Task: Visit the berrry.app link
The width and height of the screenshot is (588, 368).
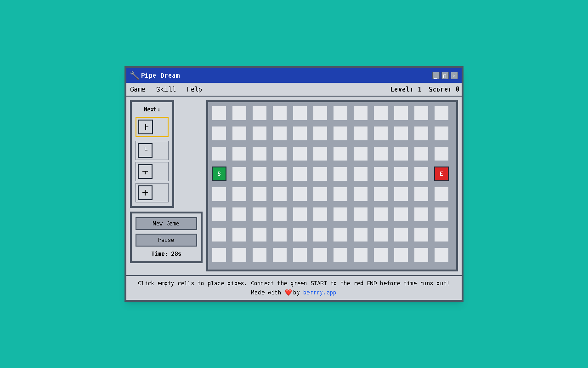Action: [319, 292]
